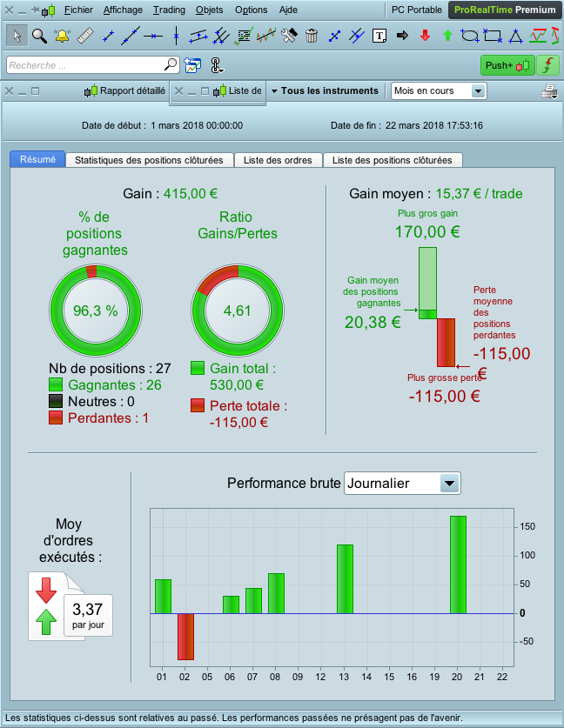Open the Affichage menu

(123, 10)
